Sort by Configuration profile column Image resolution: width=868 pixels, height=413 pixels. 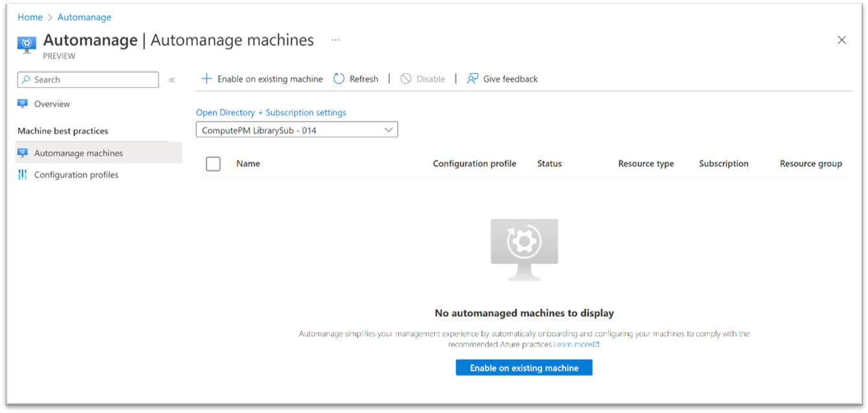(474, 164)
